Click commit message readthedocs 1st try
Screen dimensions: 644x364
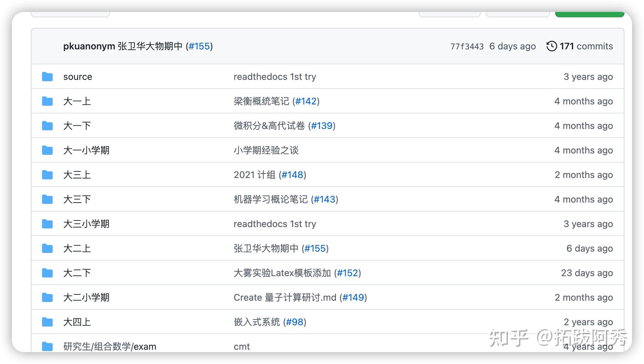point(275,77)
